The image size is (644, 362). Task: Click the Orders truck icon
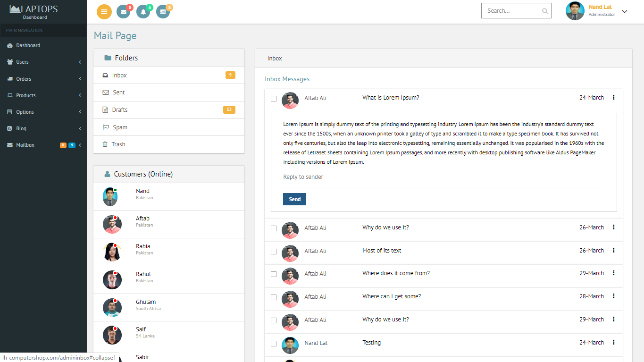pyautogui.click(x=10, y=79)
